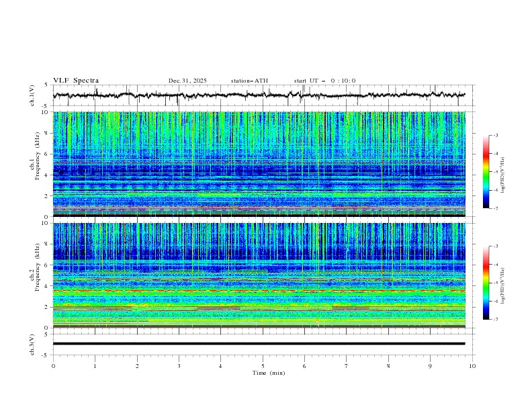Click time axis tick label "0"

click(53, 366)
